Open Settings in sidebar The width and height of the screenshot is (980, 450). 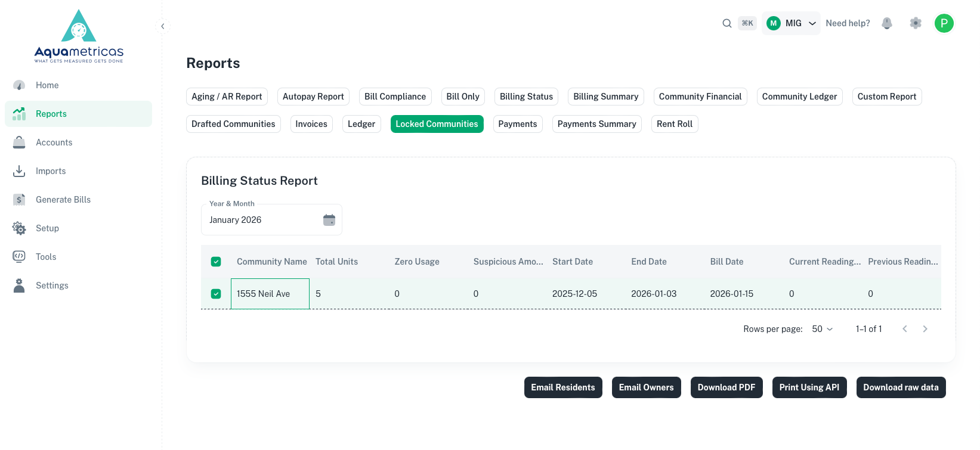[x=78, y=285]
